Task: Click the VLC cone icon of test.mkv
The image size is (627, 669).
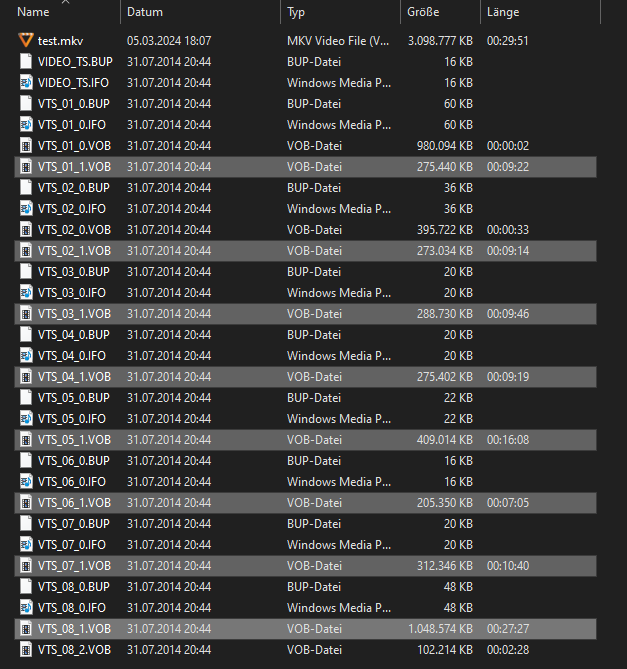Action: pyautogui.click(x=26, y=41)
